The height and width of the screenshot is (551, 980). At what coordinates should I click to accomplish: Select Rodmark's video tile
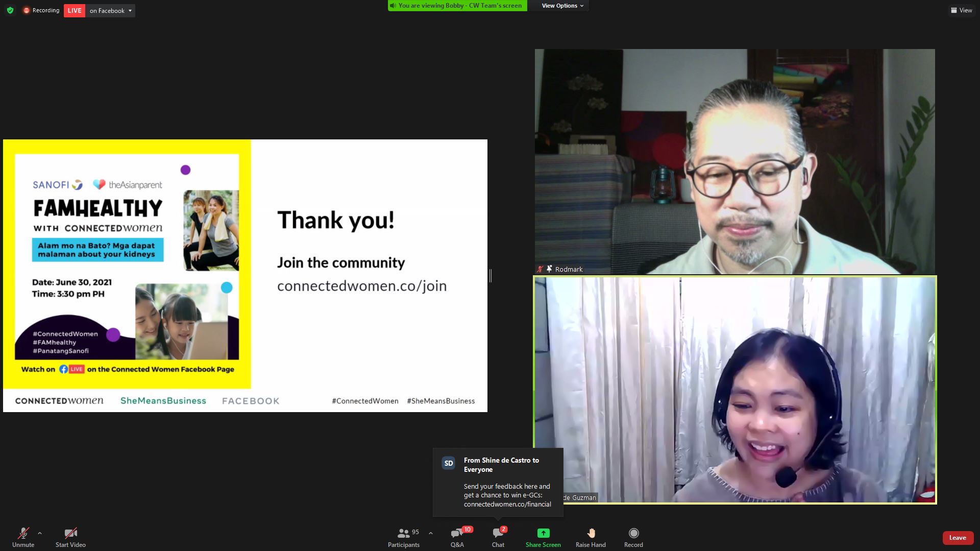pos(735,161)
